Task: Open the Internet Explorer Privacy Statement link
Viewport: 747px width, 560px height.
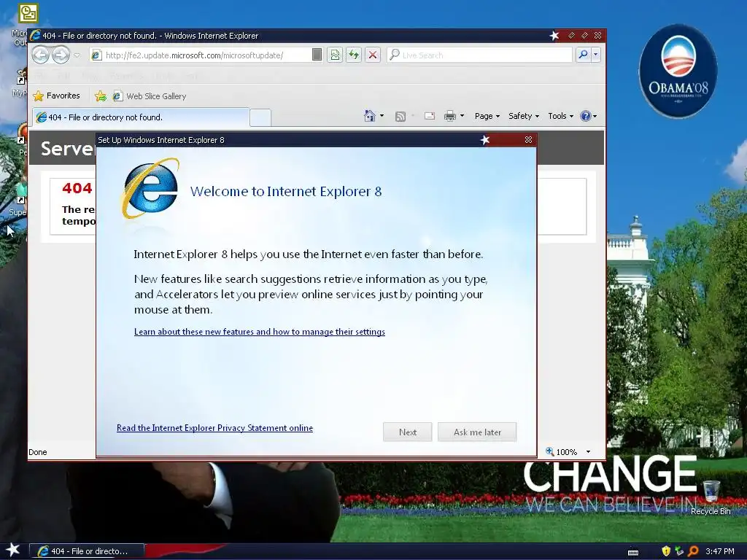Action: pyautogui.click(x=215, y=427)
